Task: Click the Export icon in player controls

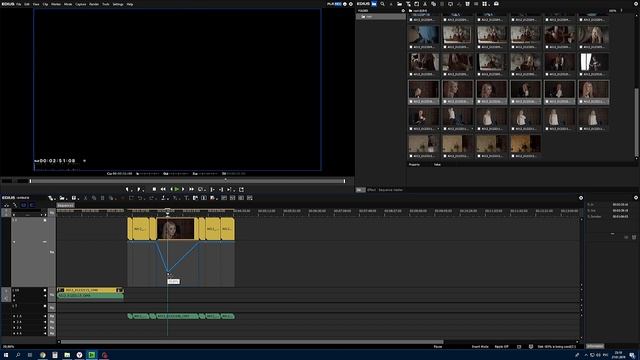Action: click(x=241, y=189)
